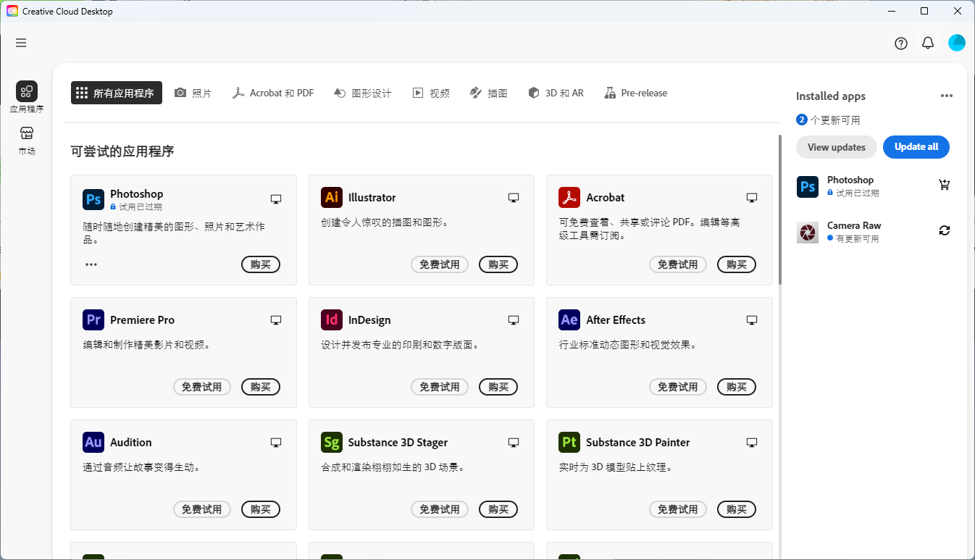Click the Premiere Pro Pr icon
This screenshot has height=560, width=975.
[x=93, y=320]
